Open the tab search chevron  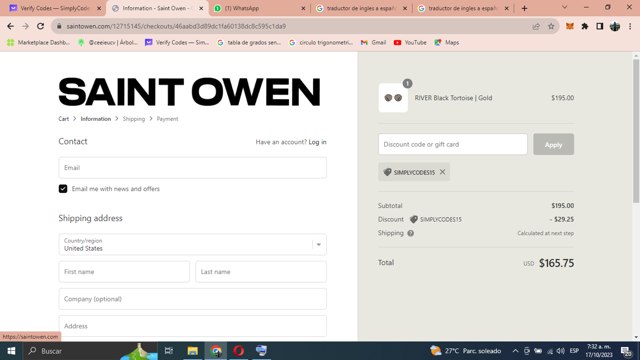(564, 8)
